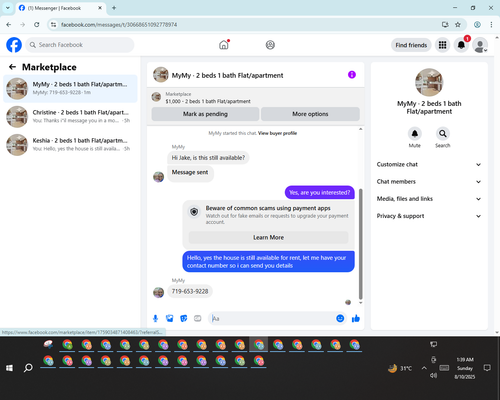
Task: Click the voice clip microphone icon
Action: click(155, 319)
